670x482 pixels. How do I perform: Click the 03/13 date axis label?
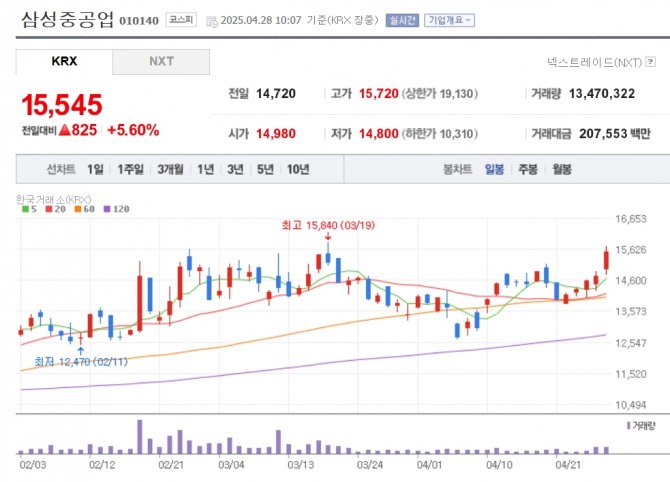click(300, 464)
